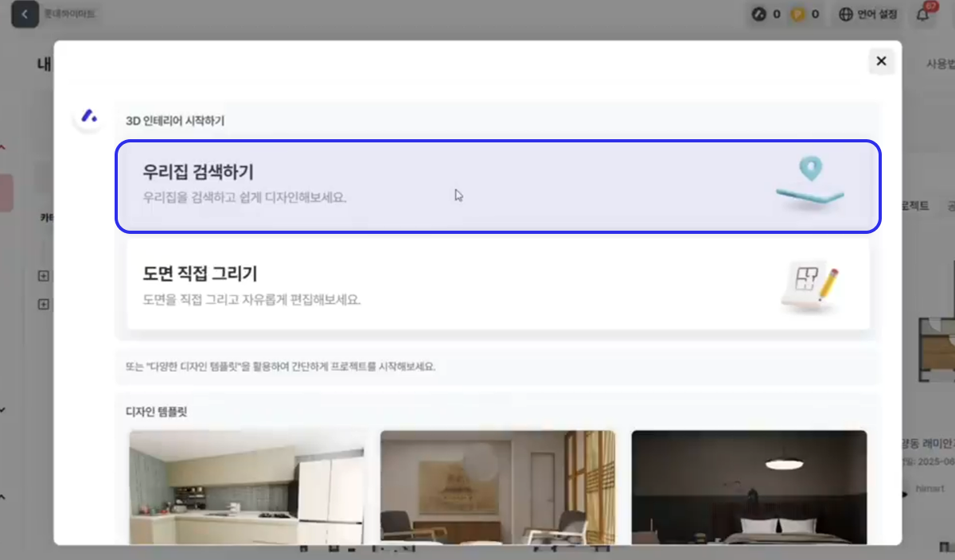955x560 pixels.
Task: Click the back arrow icon at top left
Action: pyautogui.click(x=25, y=14)
